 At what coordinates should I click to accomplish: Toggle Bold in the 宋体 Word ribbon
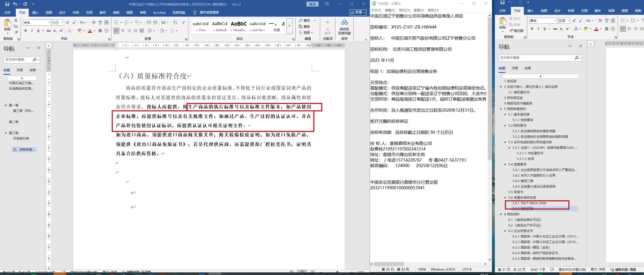[x=26, y=31]
